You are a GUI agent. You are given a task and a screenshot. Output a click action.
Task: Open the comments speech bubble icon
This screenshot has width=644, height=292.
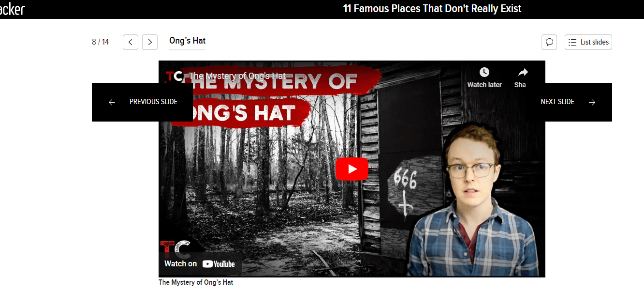(x=549, y=42)
